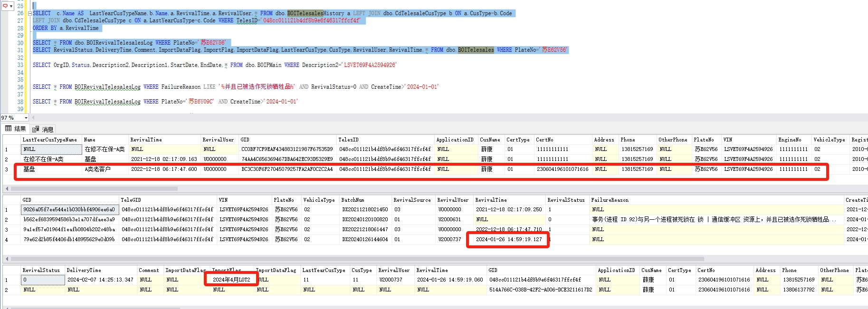Click the first result grid's horizontal scrollbar
Screen dimensions: 868x309
click(x=95, y=188)
